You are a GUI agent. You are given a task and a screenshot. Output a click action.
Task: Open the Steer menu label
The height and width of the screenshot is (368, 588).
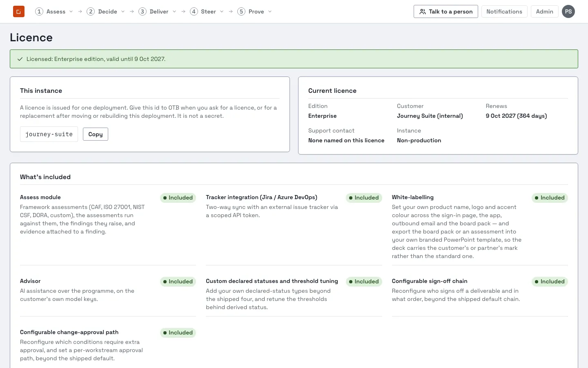click(x=209, y=11)
